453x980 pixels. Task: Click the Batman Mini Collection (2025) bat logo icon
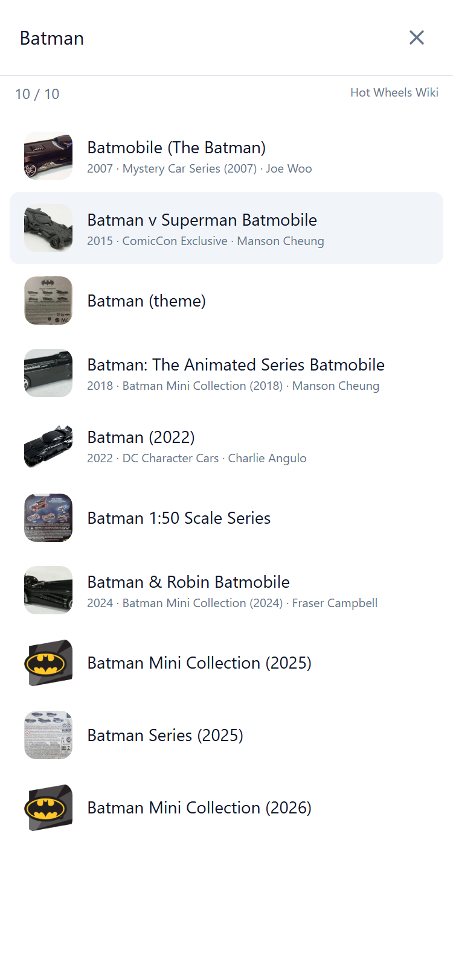(48, 663)
